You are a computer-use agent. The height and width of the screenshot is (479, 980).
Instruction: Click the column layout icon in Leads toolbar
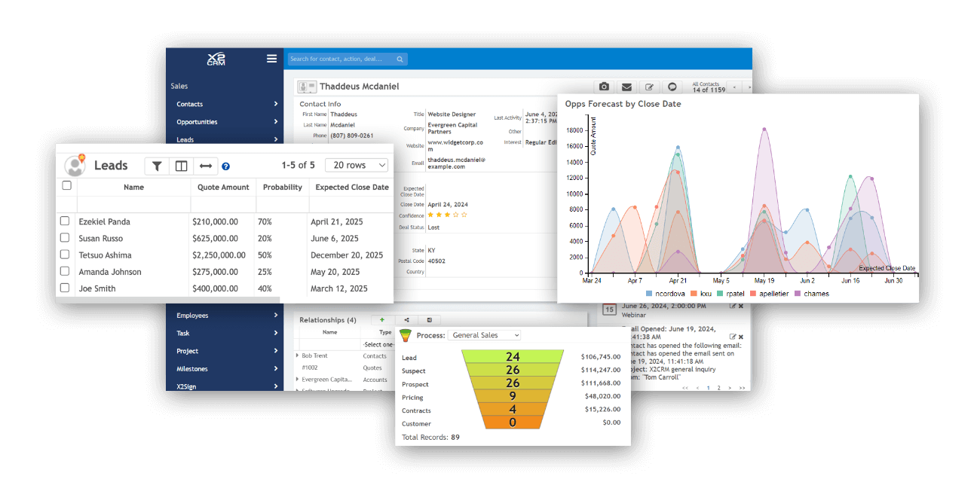pos(181,166)
